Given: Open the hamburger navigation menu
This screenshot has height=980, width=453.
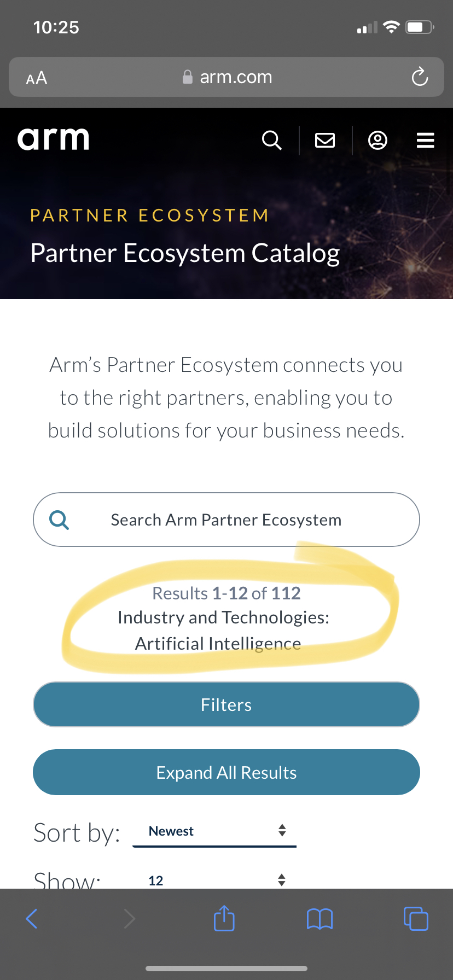Looking at the screenshot, I should pos(425,141).
